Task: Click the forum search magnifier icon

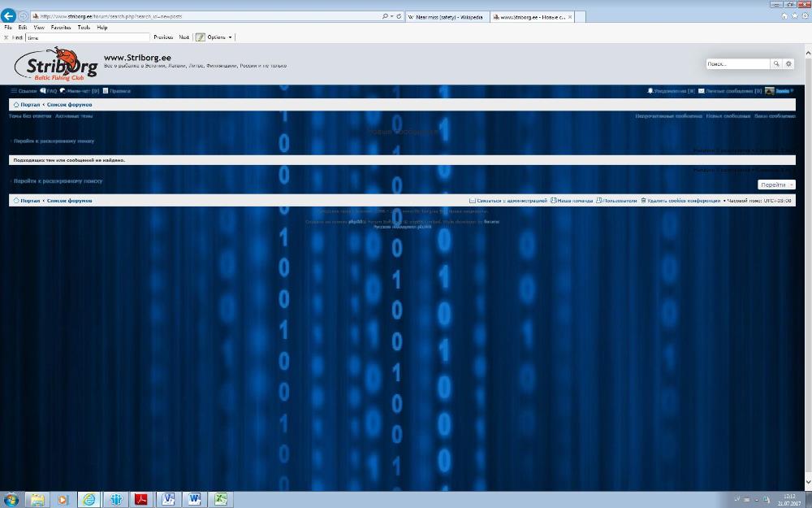Action: pyautogui.click(x=775, y=63)
